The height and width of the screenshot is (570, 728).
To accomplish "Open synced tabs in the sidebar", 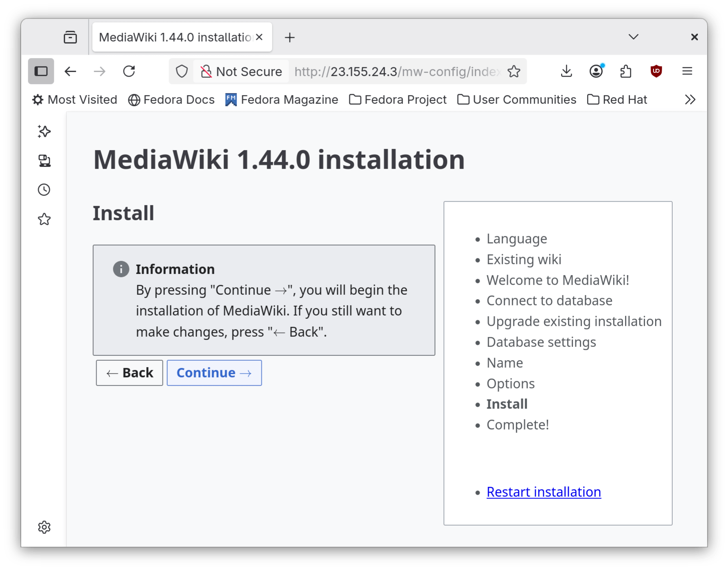I will point(44,160).
